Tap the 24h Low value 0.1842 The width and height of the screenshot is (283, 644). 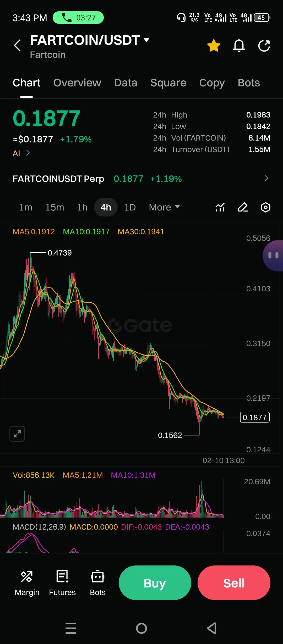coord(258,126)
